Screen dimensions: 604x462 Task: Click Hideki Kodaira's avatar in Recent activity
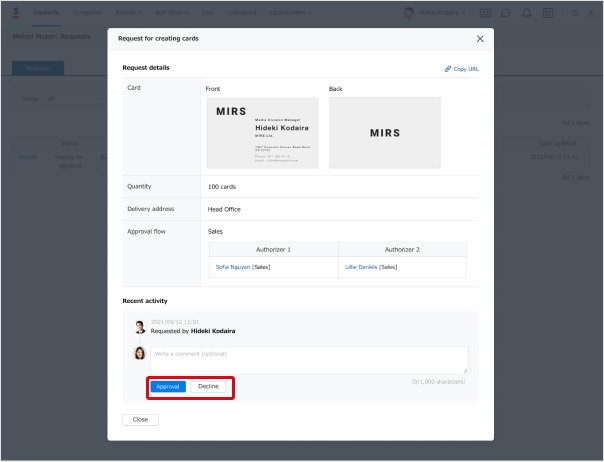click(140, 326)
